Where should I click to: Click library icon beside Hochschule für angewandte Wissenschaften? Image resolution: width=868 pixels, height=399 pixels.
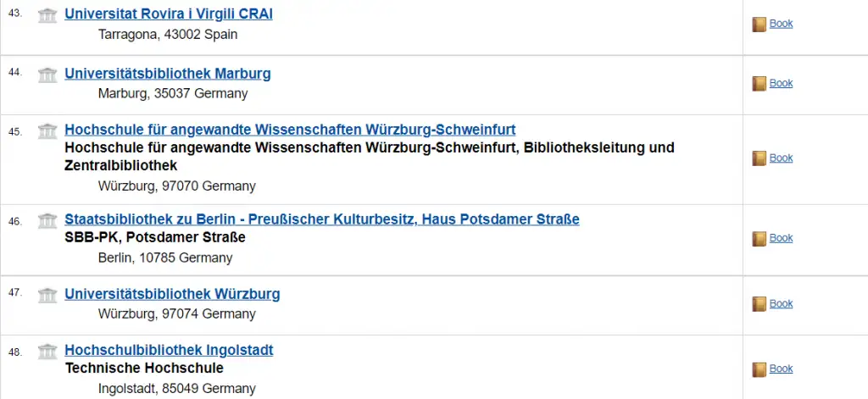(47, 130)
